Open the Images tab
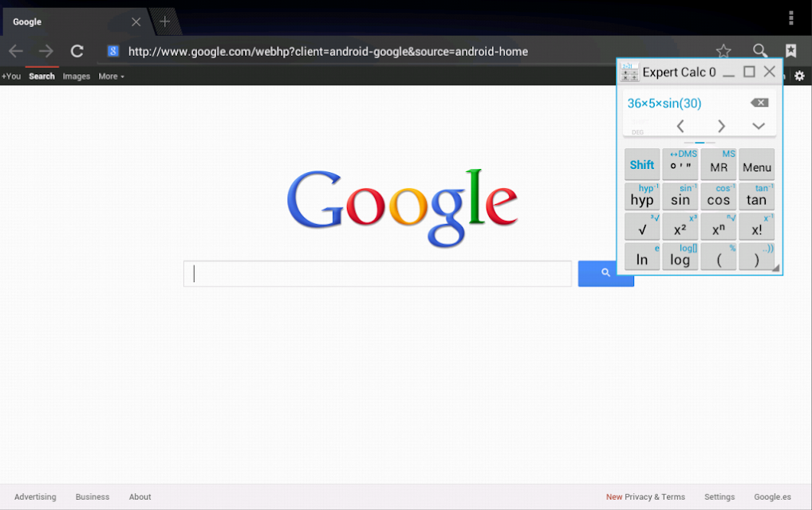812x510 pixels. click(x=76, y=76)
